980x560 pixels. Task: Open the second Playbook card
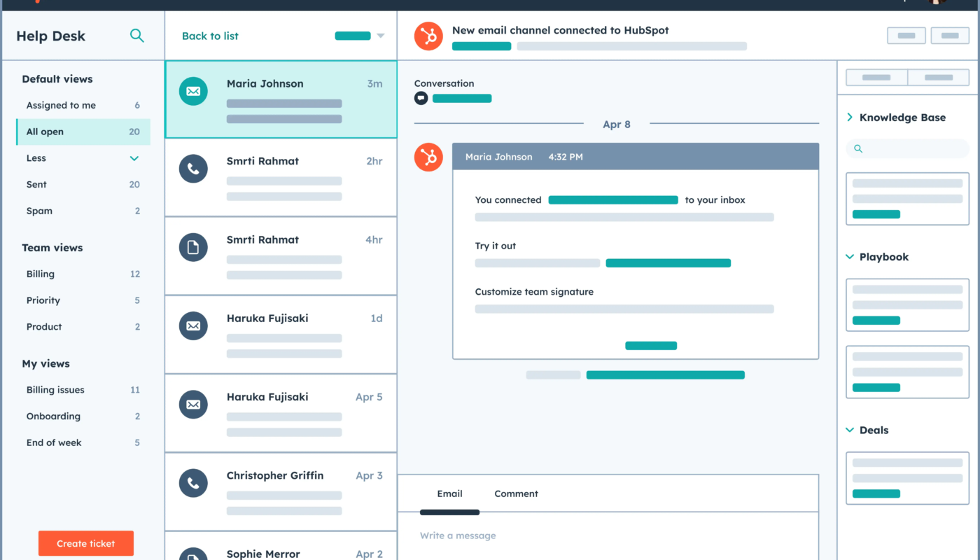click(x=908, y=372)
